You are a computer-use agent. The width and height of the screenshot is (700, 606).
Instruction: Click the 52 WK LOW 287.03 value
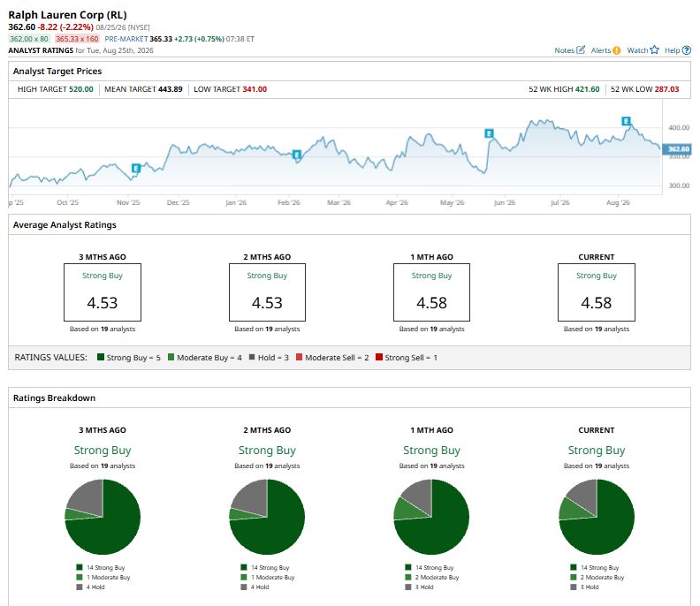(666, 89)
